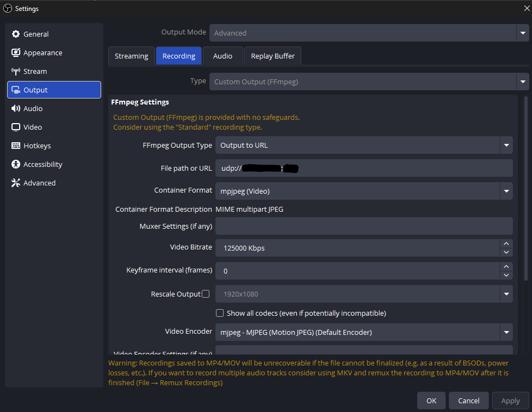
Task: Increase Video Bitrate with up arrow
Action: pos(506,244)
